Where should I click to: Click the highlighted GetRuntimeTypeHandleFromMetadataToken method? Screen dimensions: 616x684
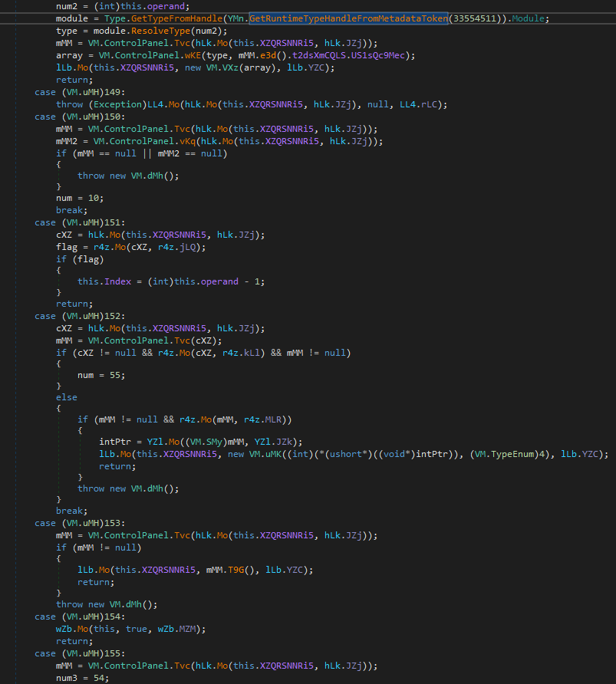coord(348,18)
